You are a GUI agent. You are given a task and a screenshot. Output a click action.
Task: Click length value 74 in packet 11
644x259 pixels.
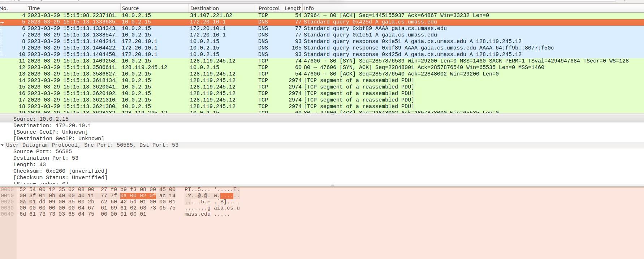pos(298,61)
